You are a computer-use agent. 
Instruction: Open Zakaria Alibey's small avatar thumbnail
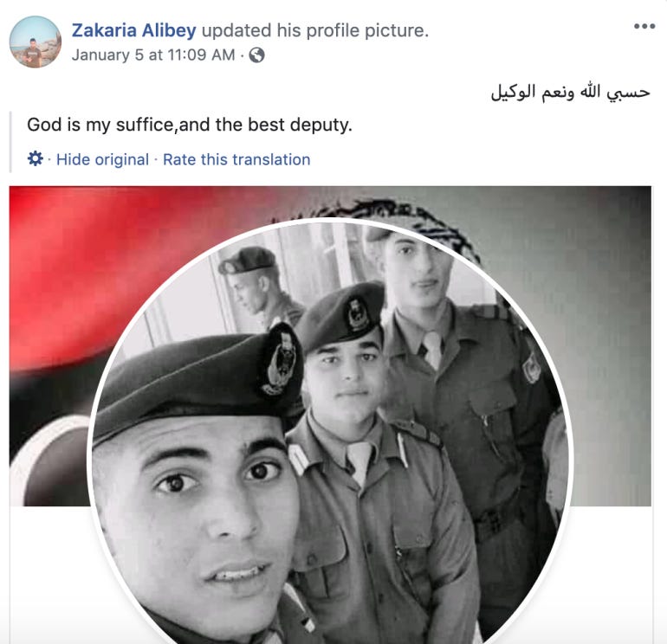click(36, 42)
